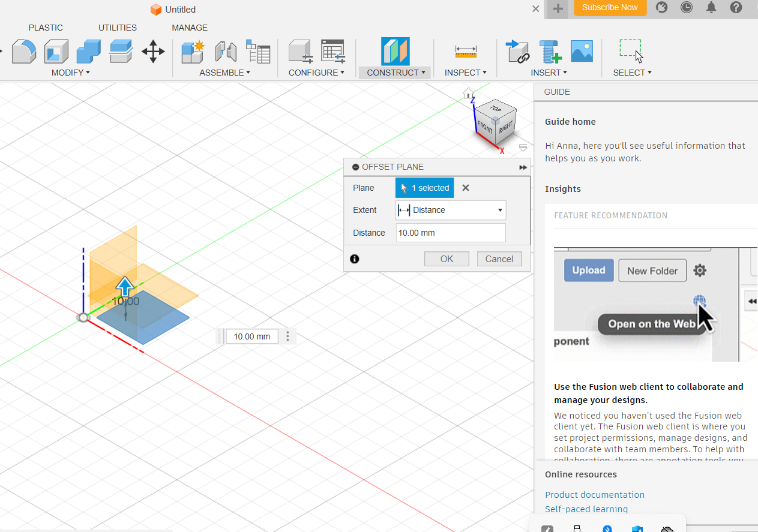
Task: Click the Configure box icon
Action: pyautogui.click(x=301, y=52)
